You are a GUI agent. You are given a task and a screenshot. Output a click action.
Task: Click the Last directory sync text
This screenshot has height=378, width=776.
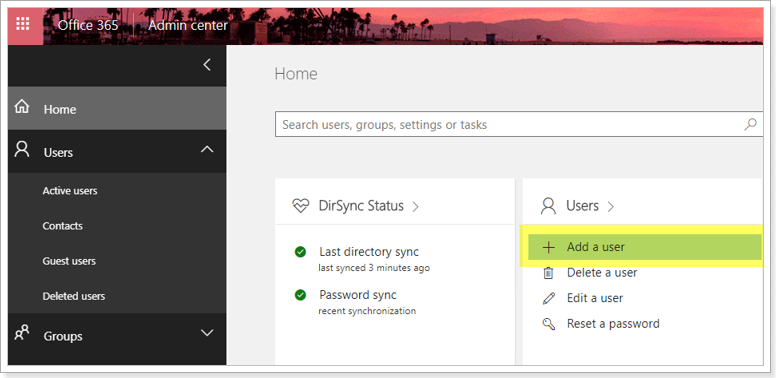[369, 252]
